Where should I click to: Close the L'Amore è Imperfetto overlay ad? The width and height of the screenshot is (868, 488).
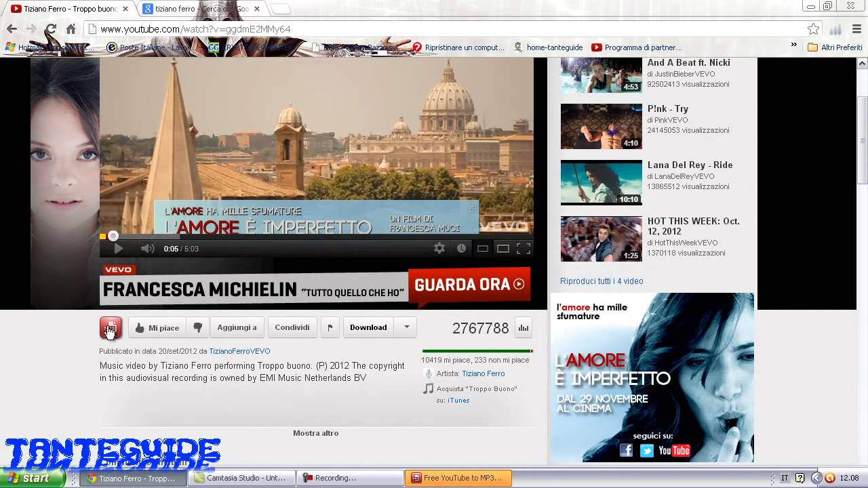472,207
